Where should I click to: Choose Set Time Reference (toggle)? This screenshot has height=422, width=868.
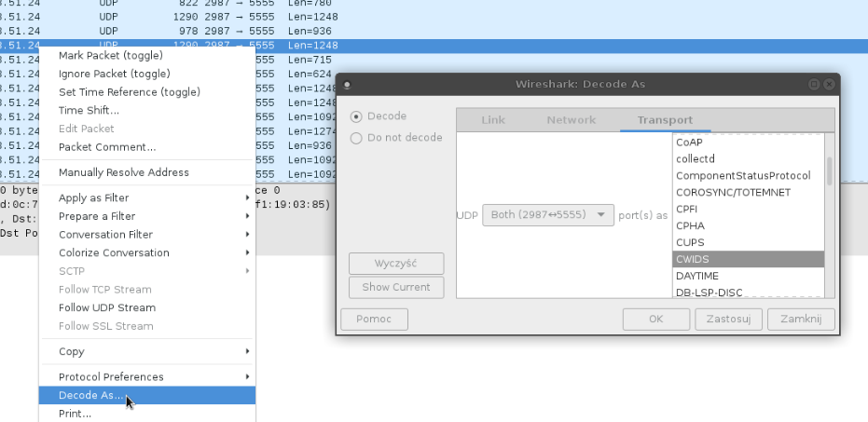click(146, 92)
